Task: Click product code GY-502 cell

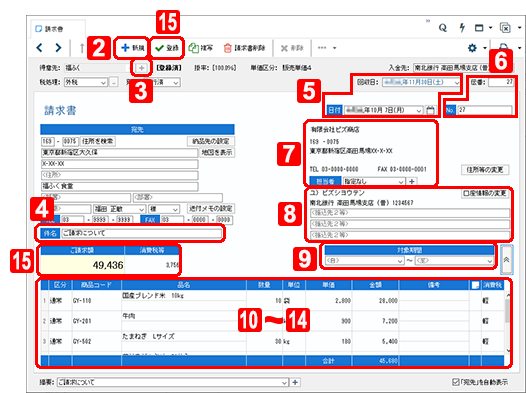Action: pos(97,342)
